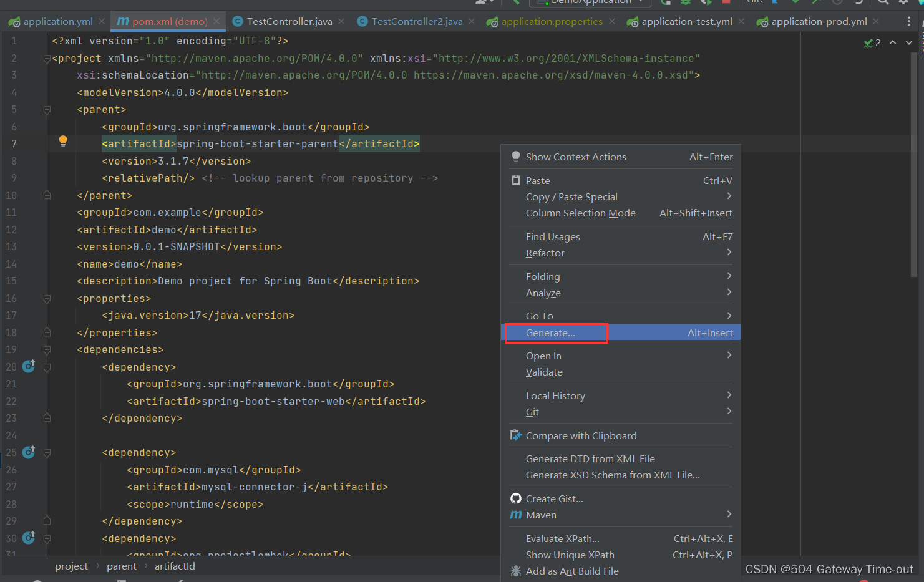Collapse the properties block fold marker on line 16
This screenshot has width=924, height=582.
(x=47, y=299)
